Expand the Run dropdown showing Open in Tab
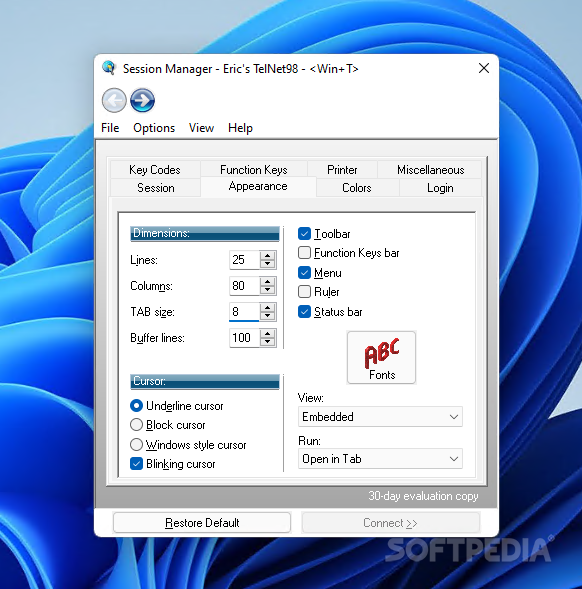582x589 pixels. tap(380, 459)
